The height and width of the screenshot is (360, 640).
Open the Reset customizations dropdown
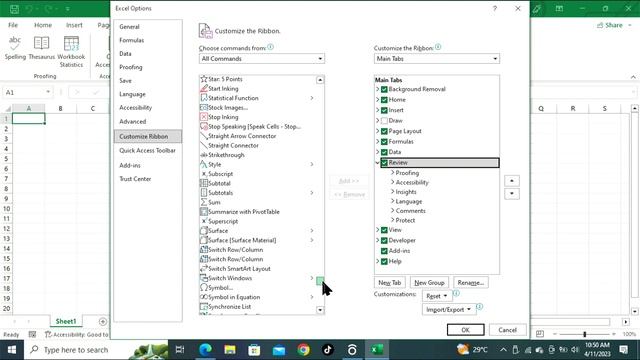click(437, 296)
